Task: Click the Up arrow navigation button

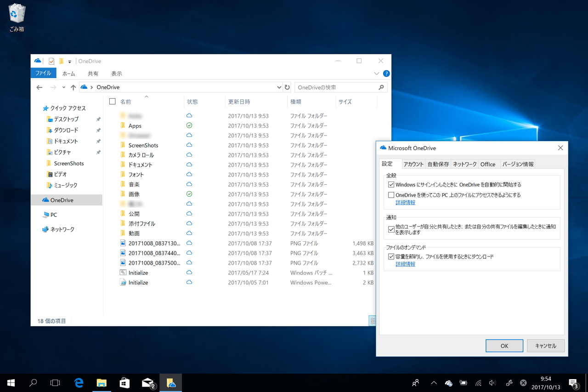Action: pos(73,87)
